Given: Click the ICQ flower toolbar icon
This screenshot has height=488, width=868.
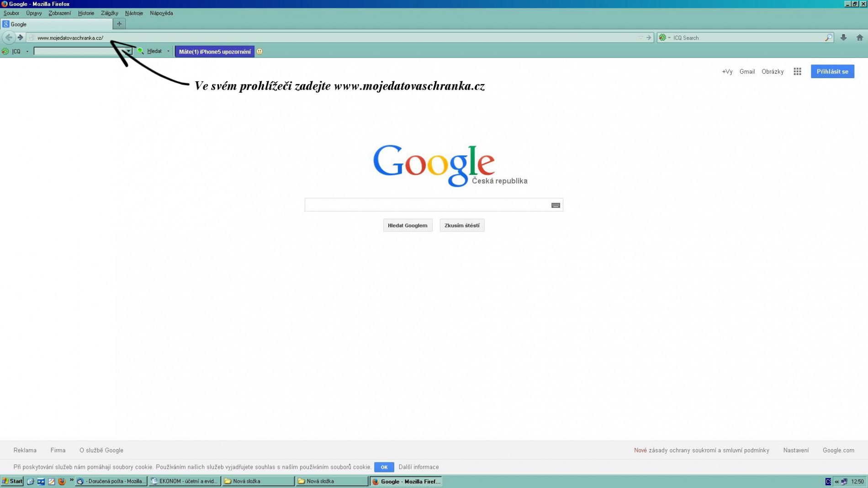Looking at the screenshot, I should pos(5,51).
